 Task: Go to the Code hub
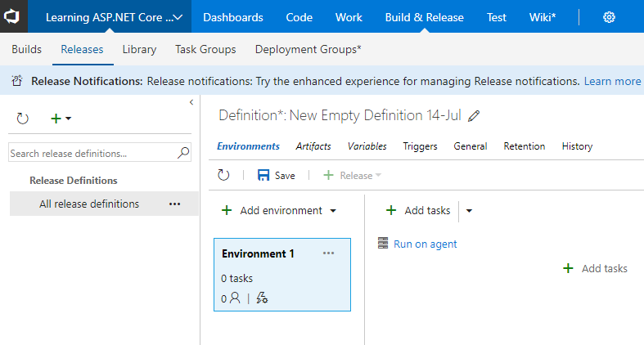(x=299, y=17)
